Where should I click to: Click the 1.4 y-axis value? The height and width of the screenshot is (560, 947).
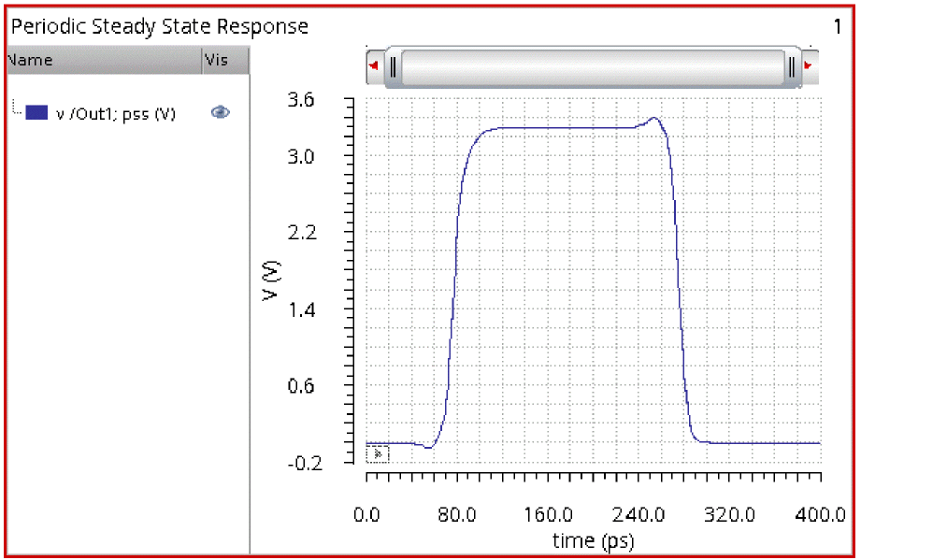pos(301,310)
